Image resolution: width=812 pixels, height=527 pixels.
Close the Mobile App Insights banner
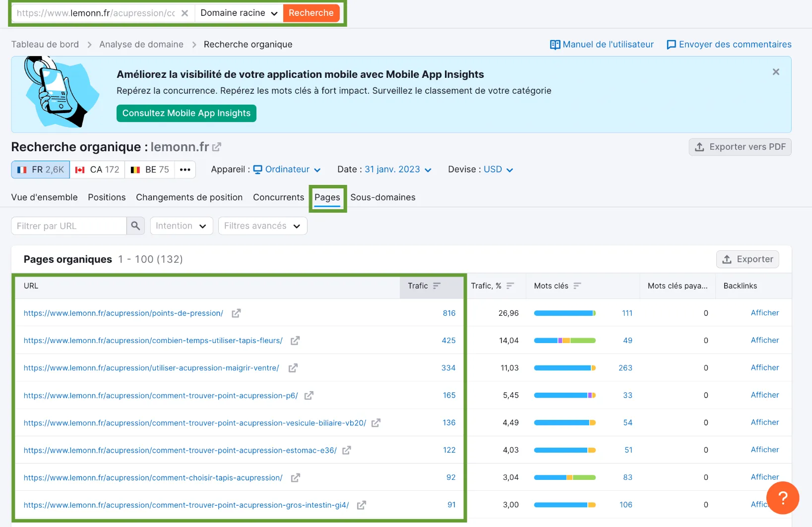pyautogui.click(x=776, y=72)
